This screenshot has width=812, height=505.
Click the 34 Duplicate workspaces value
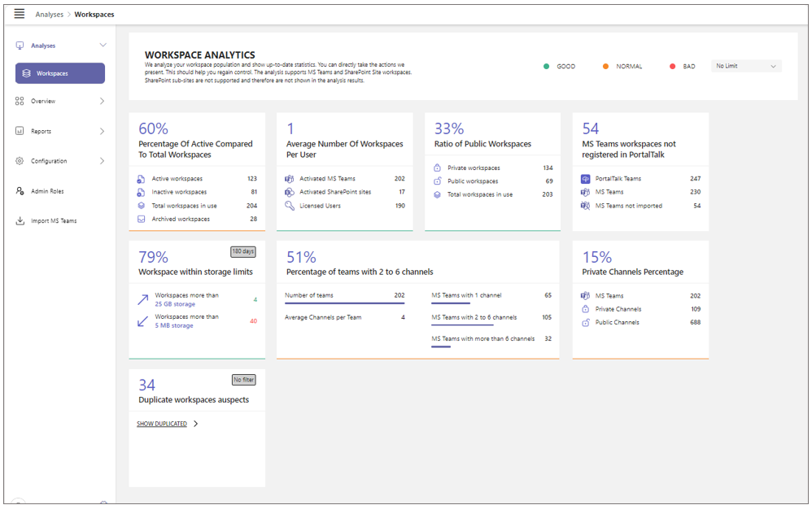tap(146, 385)
